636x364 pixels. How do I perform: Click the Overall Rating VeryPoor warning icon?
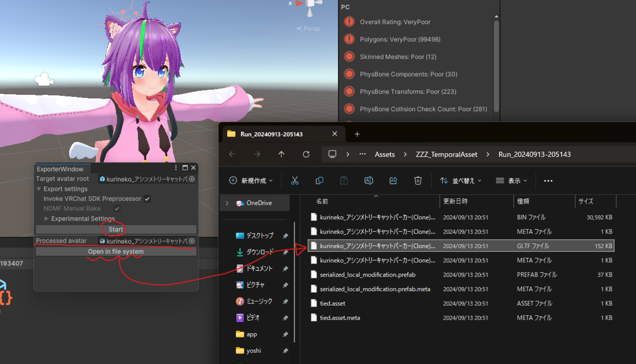(x=349, y=22)
